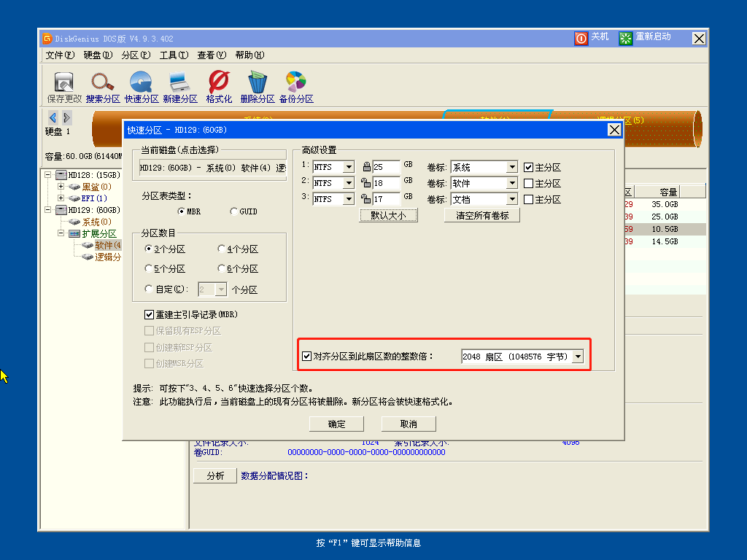Toggle 主分区 checkbox for partition 1
747x560 pixels.
click(528, 167)
